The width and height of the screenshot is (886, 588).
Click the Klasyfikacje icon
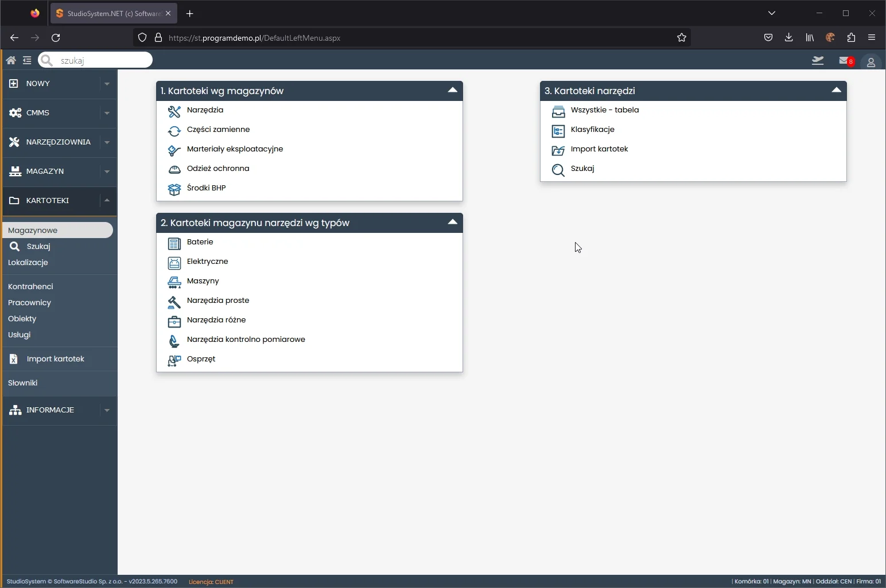coord(558,131)
